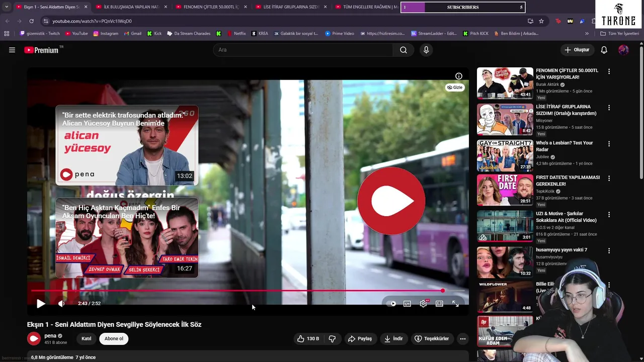Image resolution: width=644 pixels, height=362 pixels.
Task: Open the Instagram bookmark
Action: coord(106,34)
